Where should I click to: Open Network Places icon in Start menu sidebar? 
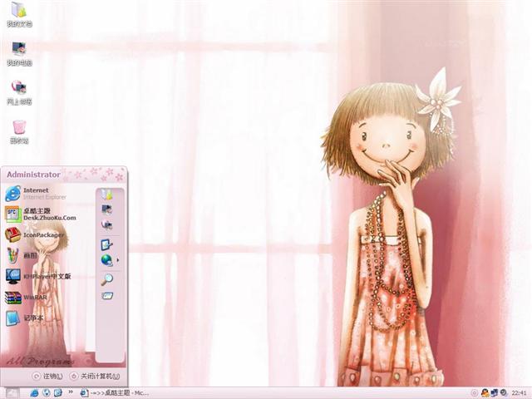107,224
